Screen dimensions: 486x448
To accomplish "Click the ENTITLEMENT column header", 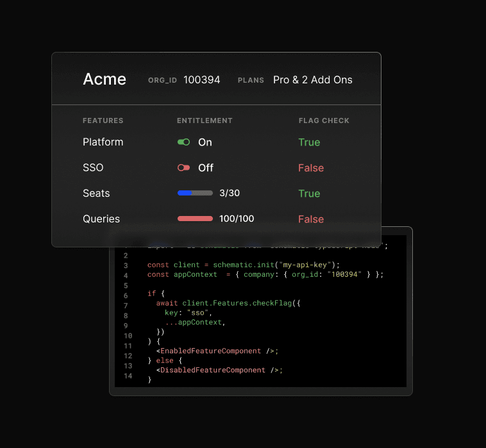I will (x=205, y=120).
